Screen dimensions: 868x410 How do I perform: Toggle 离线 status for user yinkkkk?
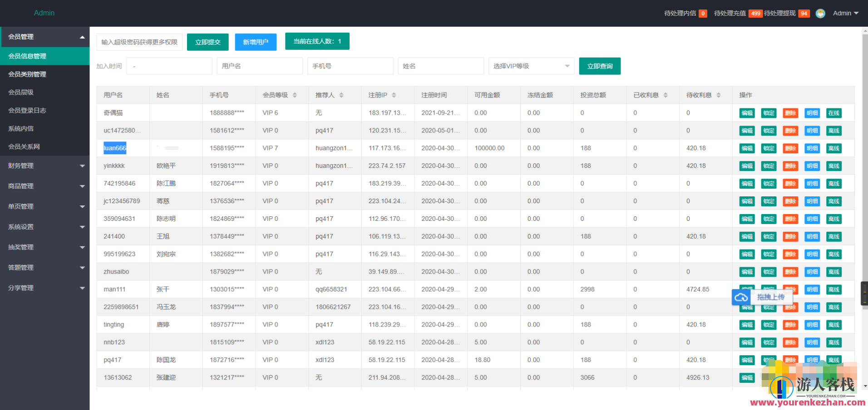pyautogui.click(x=833, y=166)
